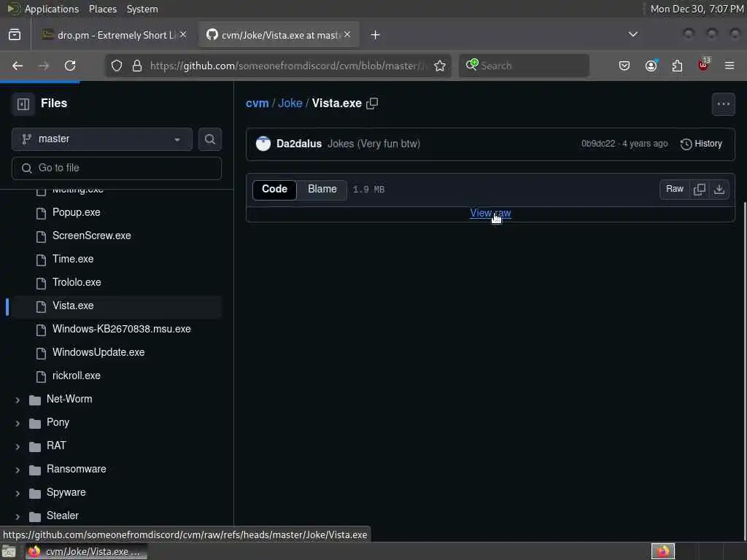Close the dro.pm tab
Screen dimensions: 747x560
(183, 34)
